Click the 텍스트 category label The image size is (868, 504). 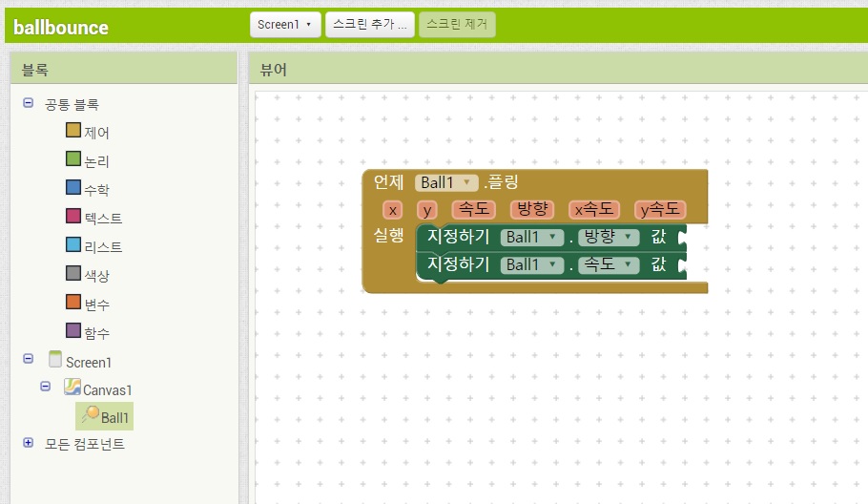[103, 219]
